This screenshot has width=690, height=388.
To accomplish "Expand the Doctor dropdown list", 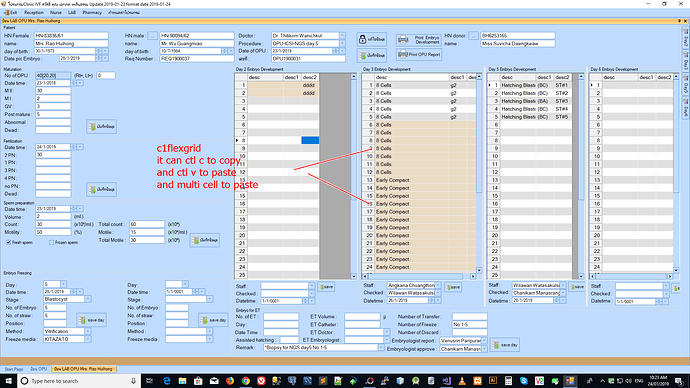I will 342,36.
